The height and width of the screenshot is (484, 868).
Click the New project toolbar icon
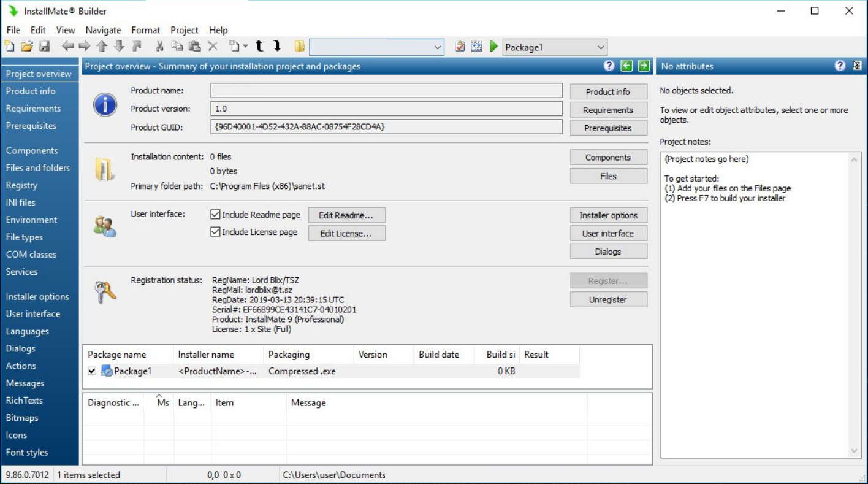[x=10, y=47]
